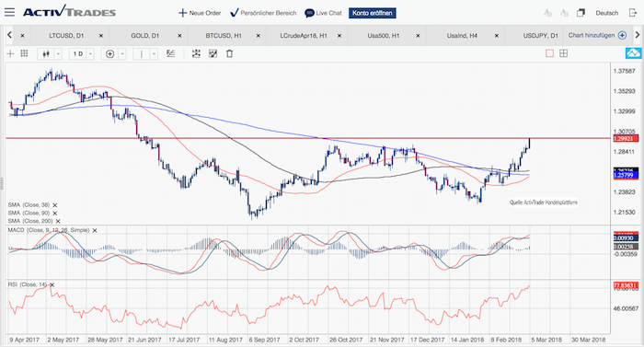Click the MACD (Close, 9, 12, 26, Simple) label
This screenshot has width=644, height=347.
[x=49, y=230]
